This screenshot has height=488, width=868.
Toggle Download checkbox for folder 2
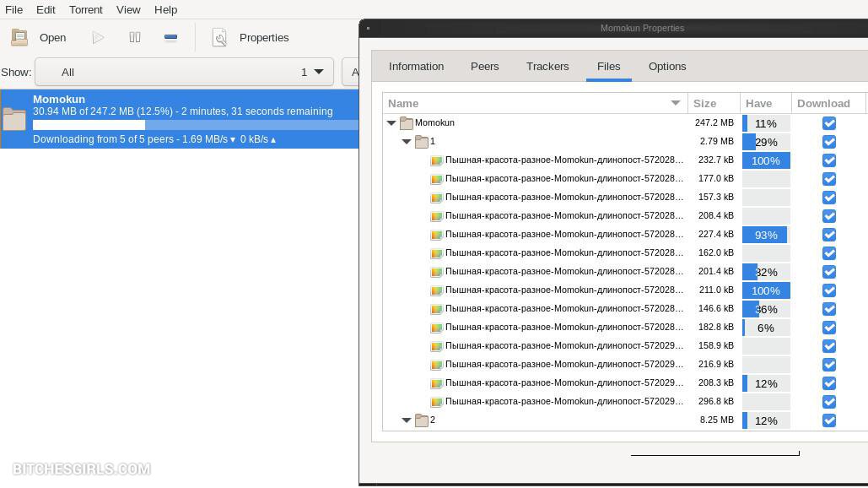(828, 420)
